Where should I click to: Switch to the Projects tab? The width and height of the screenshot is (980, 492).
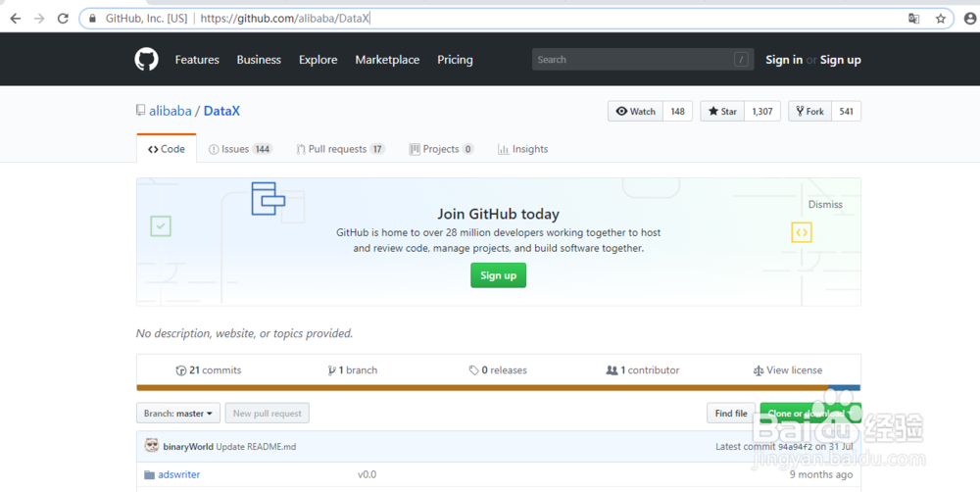pos(441,149)
